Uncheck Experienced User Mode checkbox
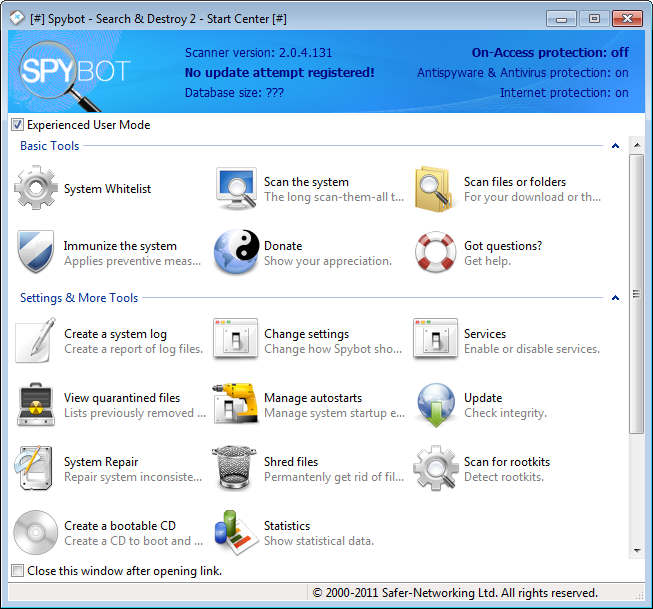This screenshot has width=653, height=609. pos(17,125)
